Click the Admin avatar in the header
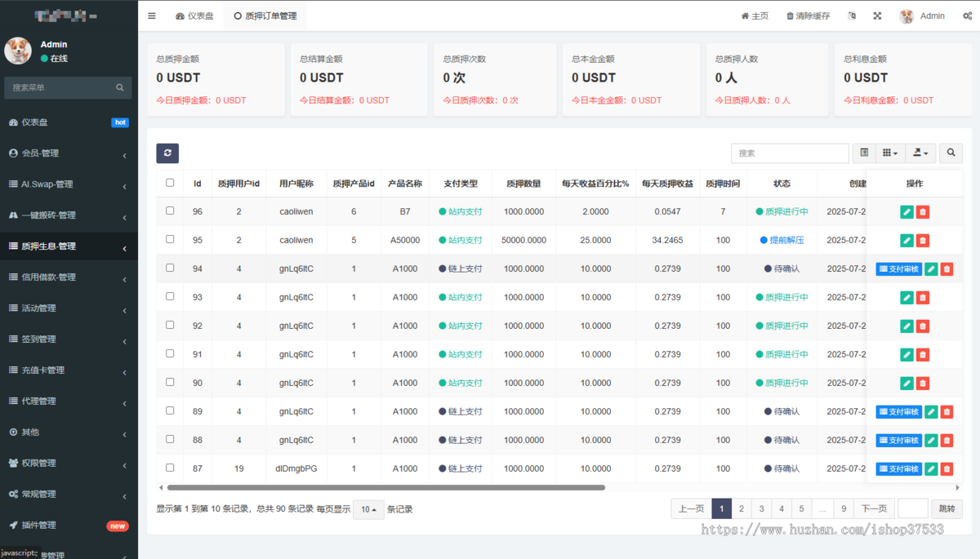 pyautogui.click(x=906, y=16)
